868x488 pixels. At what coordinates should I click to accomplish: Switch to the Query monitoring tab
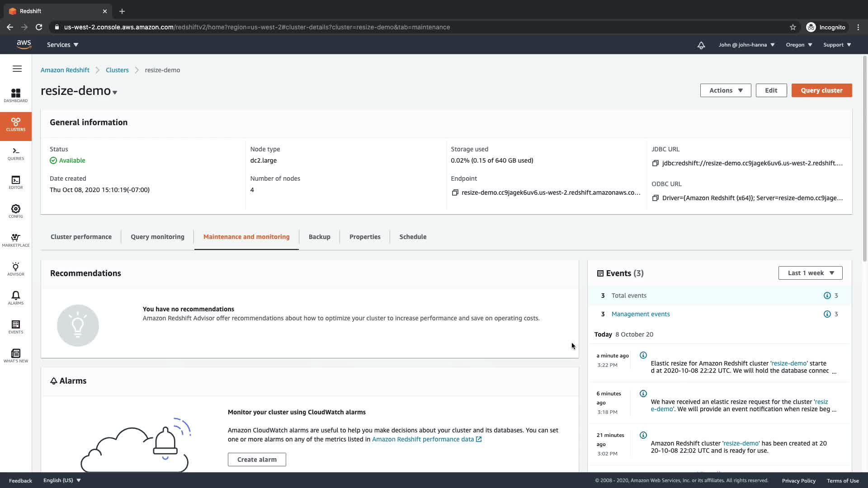[x=157, y=237]
